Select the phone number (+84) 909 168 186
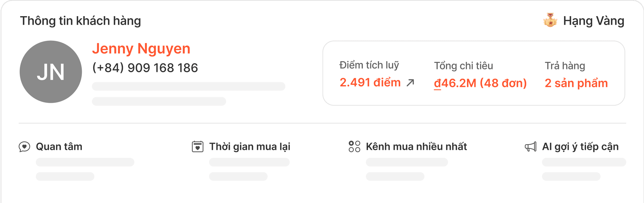Image resolution: width=644 pixels, height=203 pixels. [145, 68]
